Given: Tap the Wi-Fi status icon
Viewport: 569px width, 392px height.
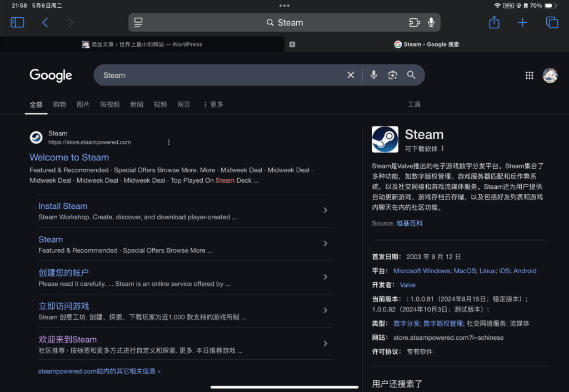Looking at the screenshot, I should coord(497,6).
